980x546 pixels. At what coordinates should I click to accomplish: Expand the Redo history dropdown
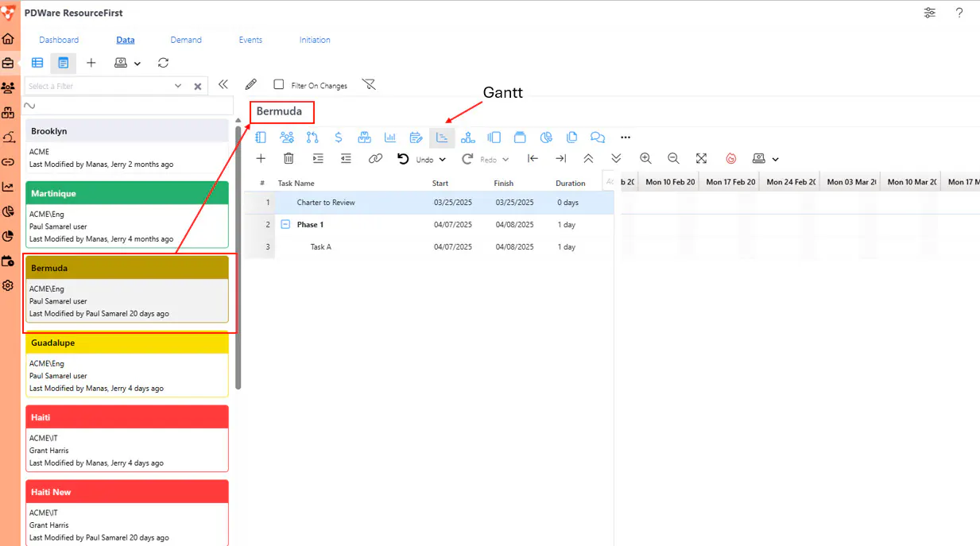[505, 160]
